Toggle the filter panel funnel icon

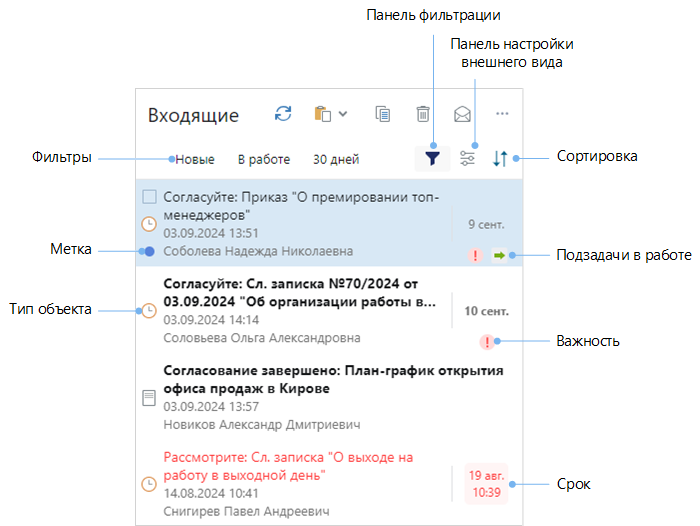(431, 158)
